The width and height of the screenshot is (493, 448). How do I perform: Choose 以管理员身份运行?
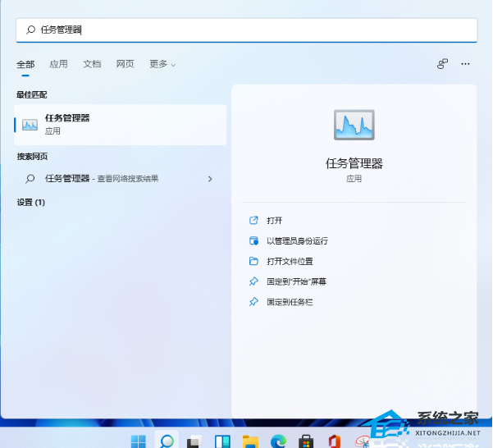point(297,241)
